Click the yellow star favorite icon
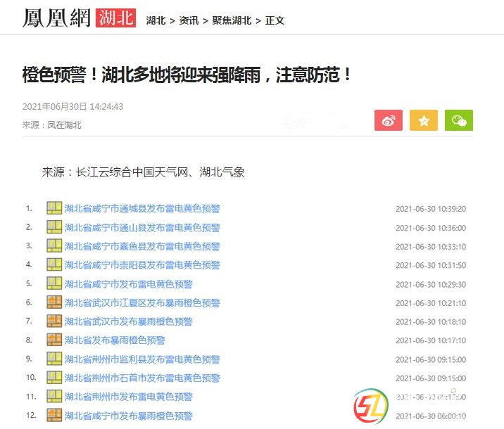Screen dimensions: 504x429 pyautogui.click(x=423, y=120)
